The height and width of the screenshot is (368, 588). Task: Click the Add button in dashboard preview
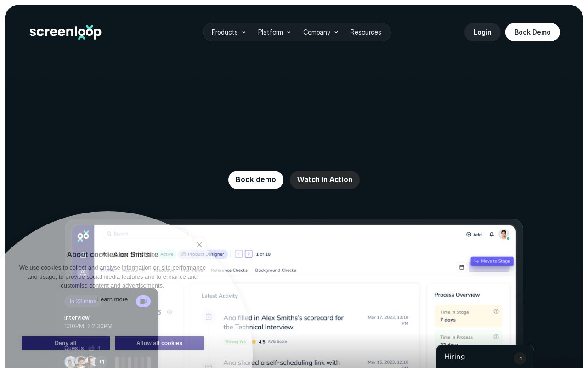pos(474,234)
